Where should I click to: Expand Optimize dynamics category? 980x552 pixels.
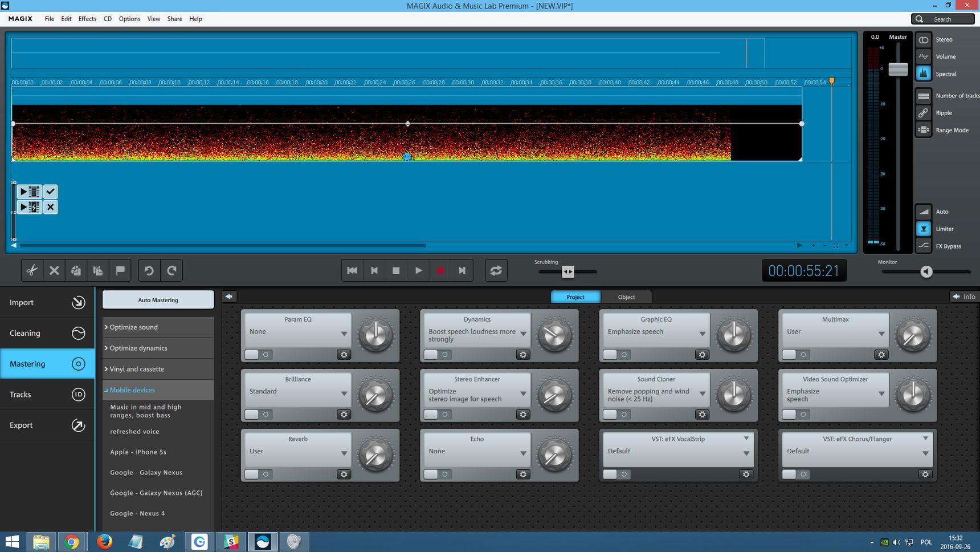[x=158, y=348]
